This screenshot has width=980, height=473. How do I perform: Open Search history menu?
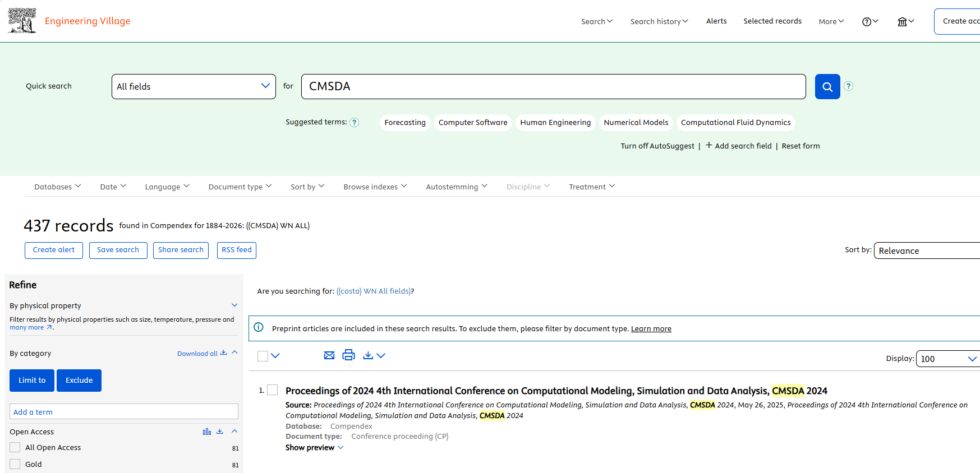(x=659, y=21)
